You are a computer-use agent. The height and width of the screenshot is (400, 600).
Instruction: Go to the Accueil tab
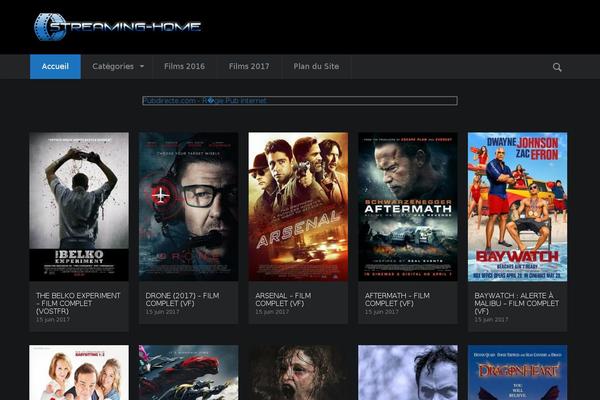(55, 67)
